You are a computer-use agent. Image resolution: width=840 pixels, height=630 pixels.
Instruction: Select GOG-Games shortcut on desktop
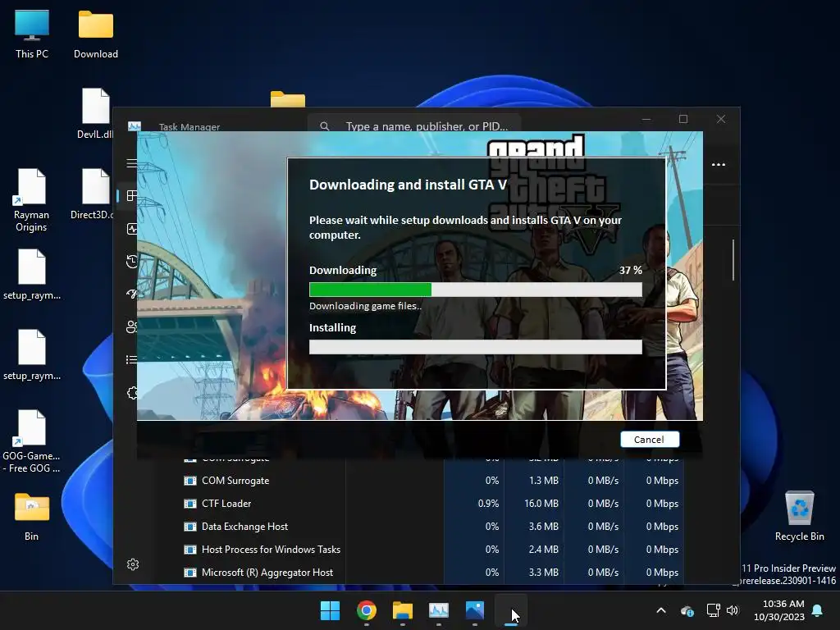(31, 441)
